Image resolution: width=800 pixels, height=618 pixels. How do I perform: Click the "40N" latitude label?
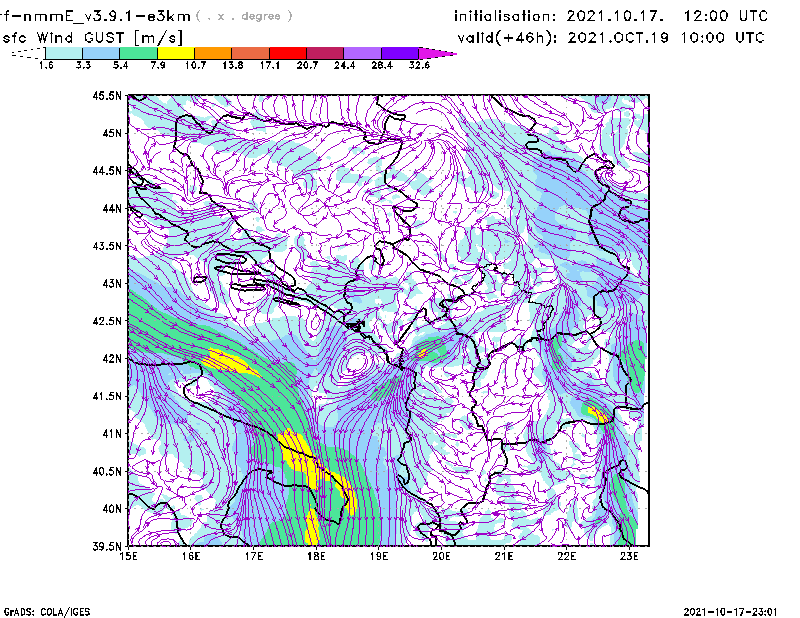coord(112,509)
